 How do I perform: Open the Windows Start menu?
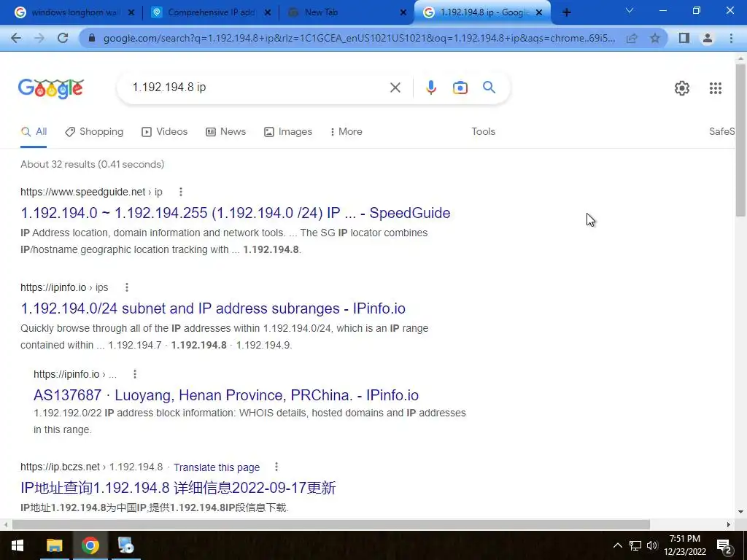coord(18,545)
